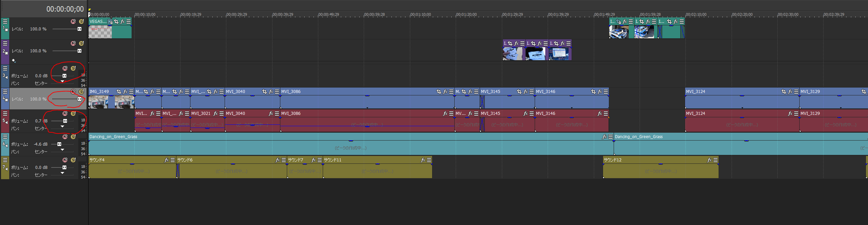Viewport: 868px width, 225px height.
Task: Open Pan/Crop on the MVI_3146 video clip
Action: pos(593,92)
